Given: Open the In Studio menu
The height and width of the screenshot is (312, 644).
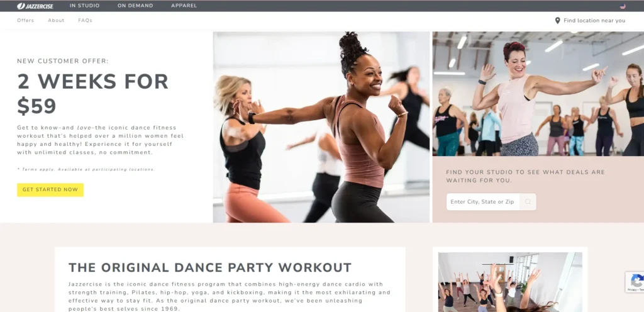Looking at the screenshot, I should coord(85,6).
